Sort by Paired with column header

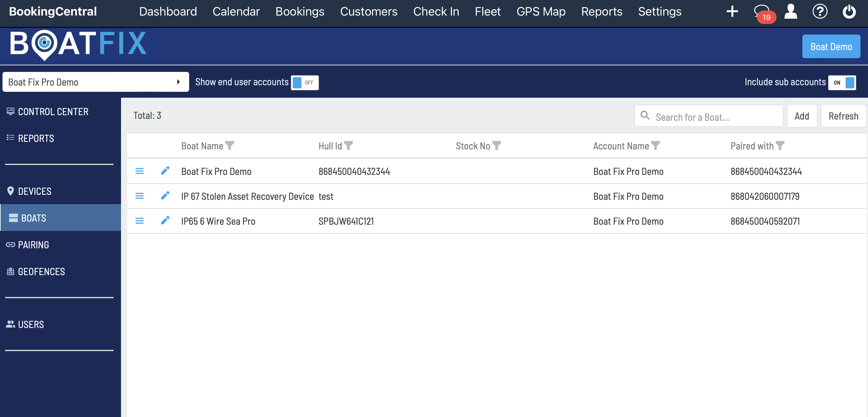[752, 146]
